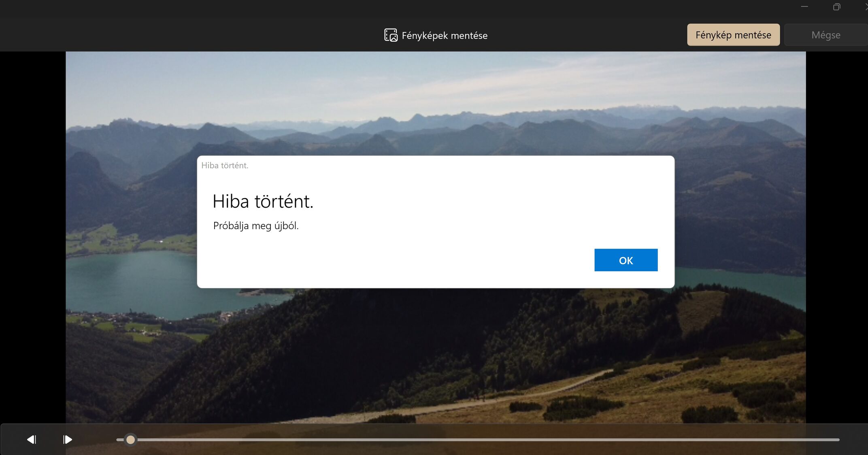This screenshot has height=455, width=868.
Task: Click the far right end of the timeline
Action: coord(837,440)
